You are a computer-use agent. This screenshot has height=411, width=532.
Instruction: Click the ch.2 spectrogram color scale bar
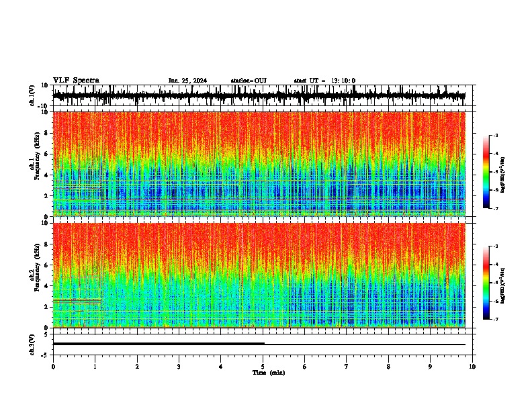pyautogui.click(x=486, y=283)
